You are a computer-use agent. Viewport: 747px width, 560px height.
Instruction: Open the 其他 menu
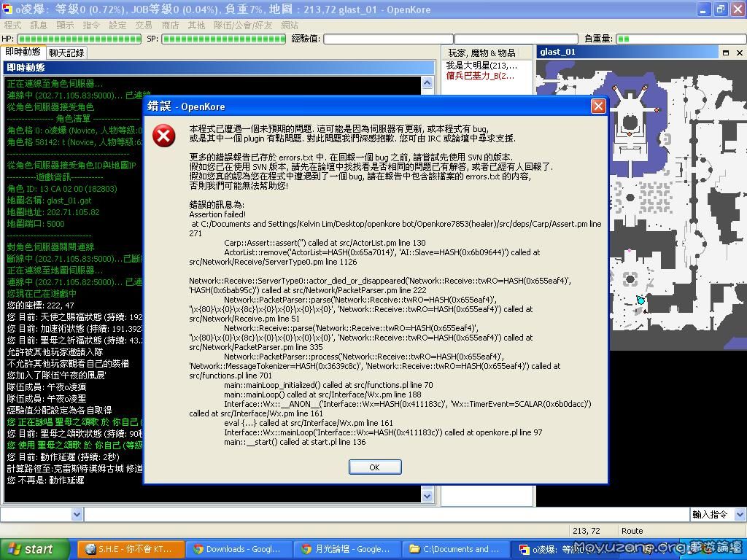click(196, 26)
